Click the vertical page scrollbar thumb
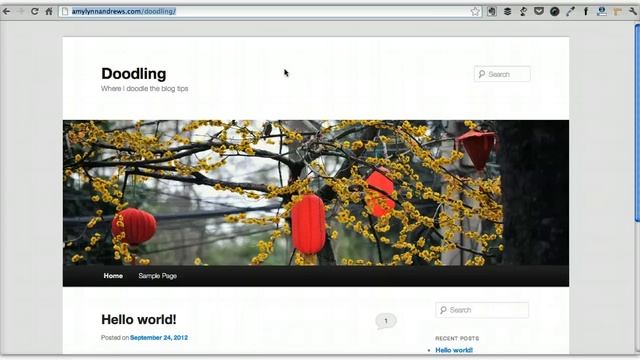This screenshot has height=360, width=640. pos(637,122)
